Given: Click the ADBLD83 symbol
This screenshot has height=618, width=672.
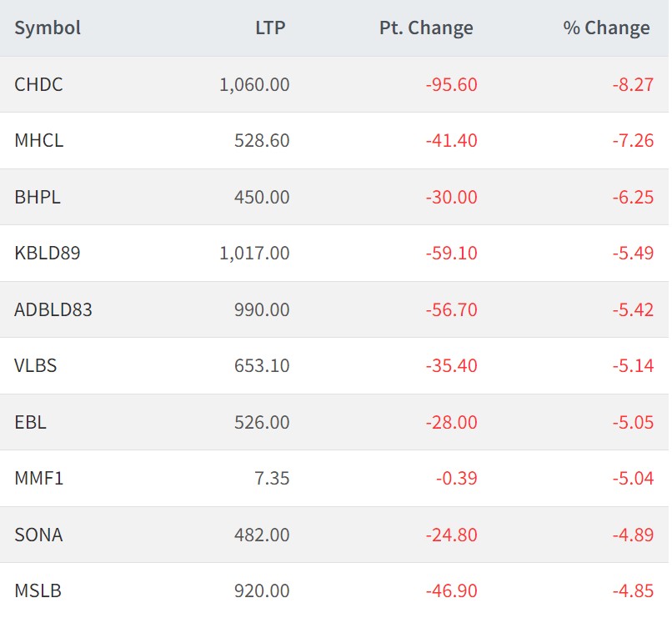Looking at the screenshot, I should [x=53, y=309].
